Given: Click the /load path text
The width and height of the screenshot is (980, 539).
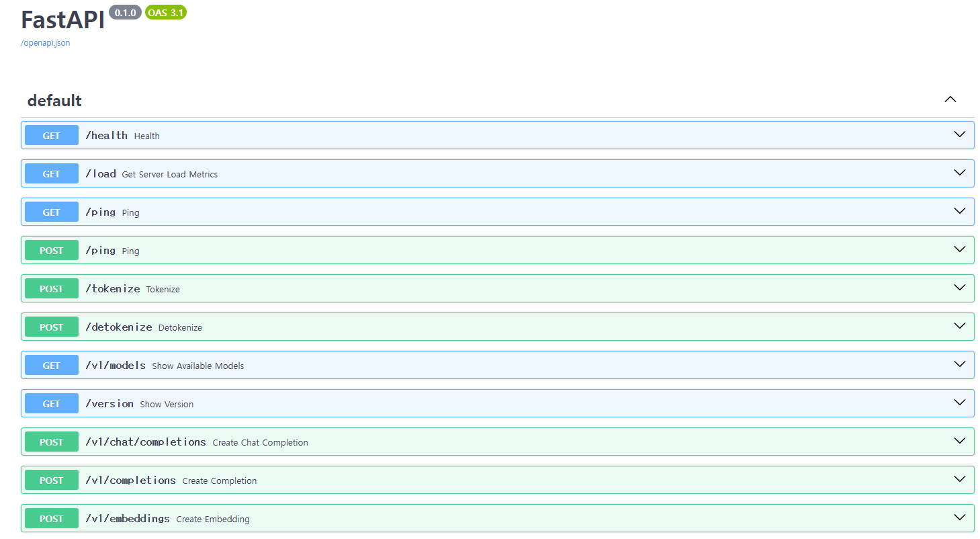Looking at the screenshot, I should pos(101,173).
